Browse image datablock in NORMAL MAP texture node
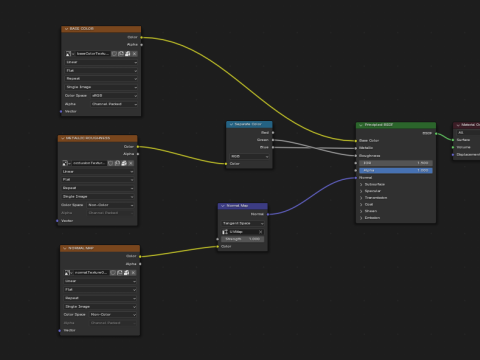Image resolution: width=480 pixels, height=360 pixels. pos(69,273)
